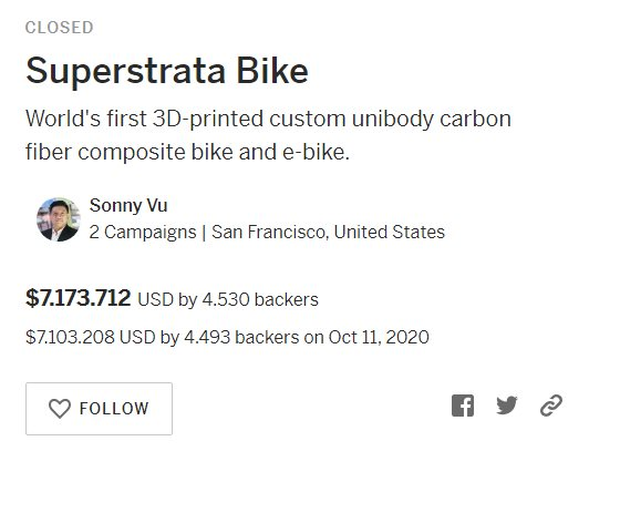Open Sonny Vu's profile via his name
620x513 pixels.
(x=129, y=206)
